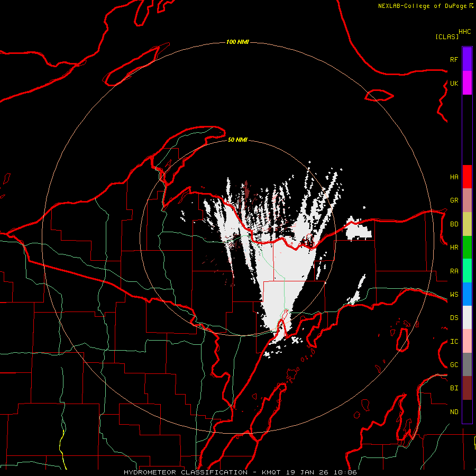Click the BD yellow legend swatch
Image resolution: width=476 pixels, height=476 pixels.
467,224
